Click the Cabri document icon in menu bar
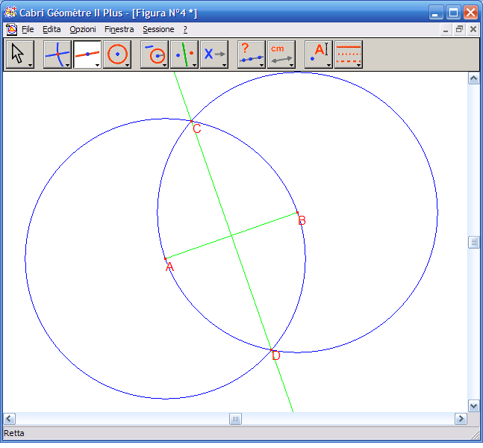This screenshot has width=483, height=448. (x=11, y=30)
